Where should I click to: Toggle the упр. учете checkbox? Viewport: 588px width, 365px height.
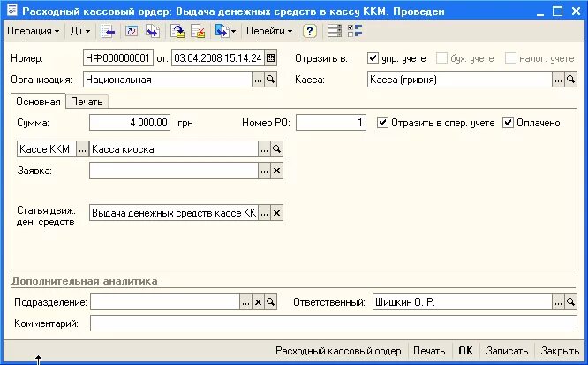tap(373, 58)
